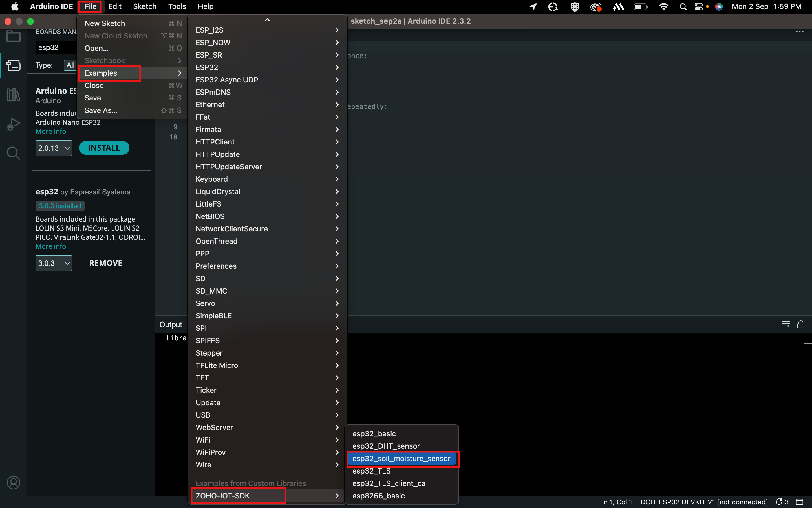Open the Edit menu
The image size is (812, 508).
coord(115,6)
